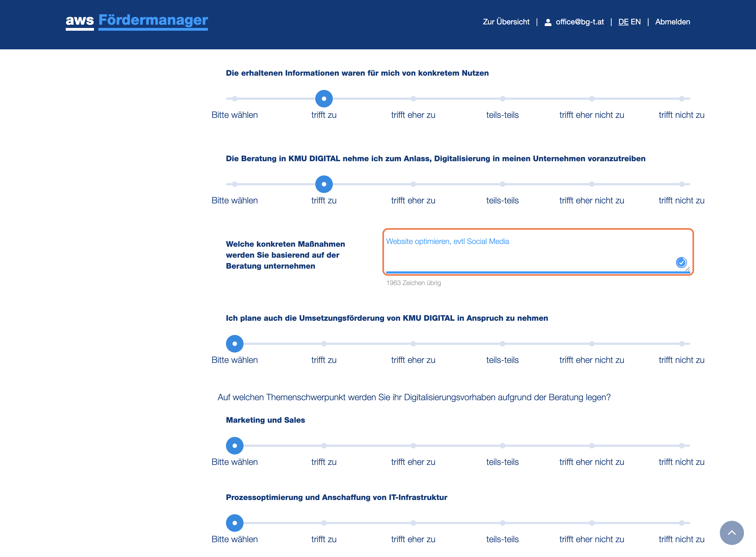Reset konkretem Nutzen slider to 'Bitte wählen'
The image size is (756, 557).
click(234, 98)
